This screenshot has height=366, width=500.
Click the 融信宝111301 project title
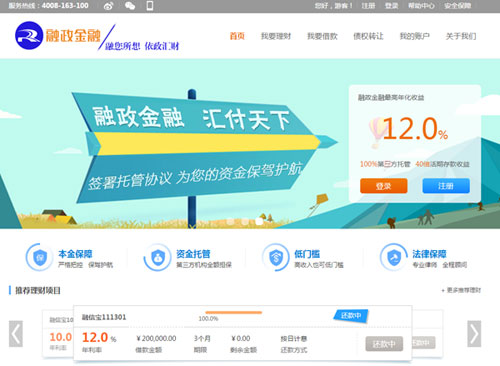point(104,317)
